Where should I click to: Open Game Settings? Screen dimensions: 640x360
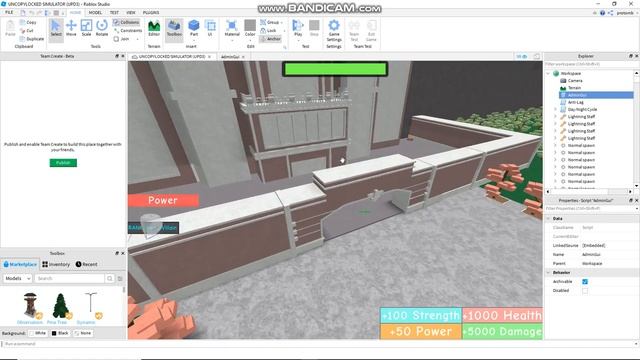[334, 31]
